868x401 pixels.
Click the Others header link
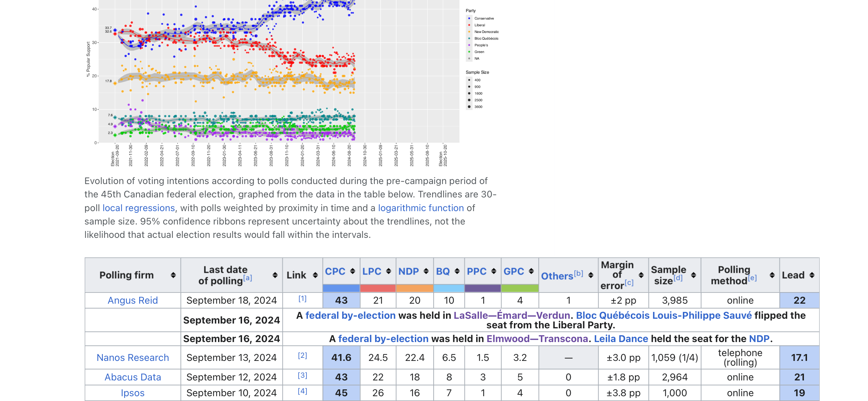tap(557, 276)
